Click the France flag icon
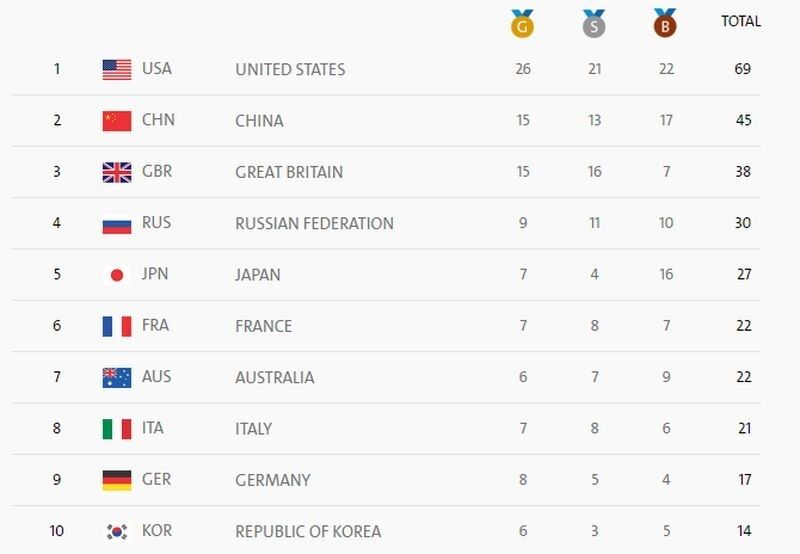 [x=117, y=326]
